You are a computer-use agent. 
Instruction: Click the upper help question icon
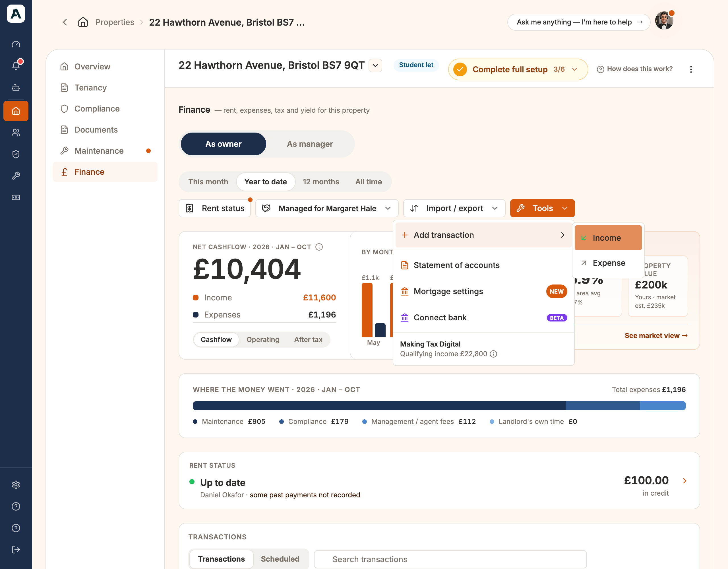point(16,506)
